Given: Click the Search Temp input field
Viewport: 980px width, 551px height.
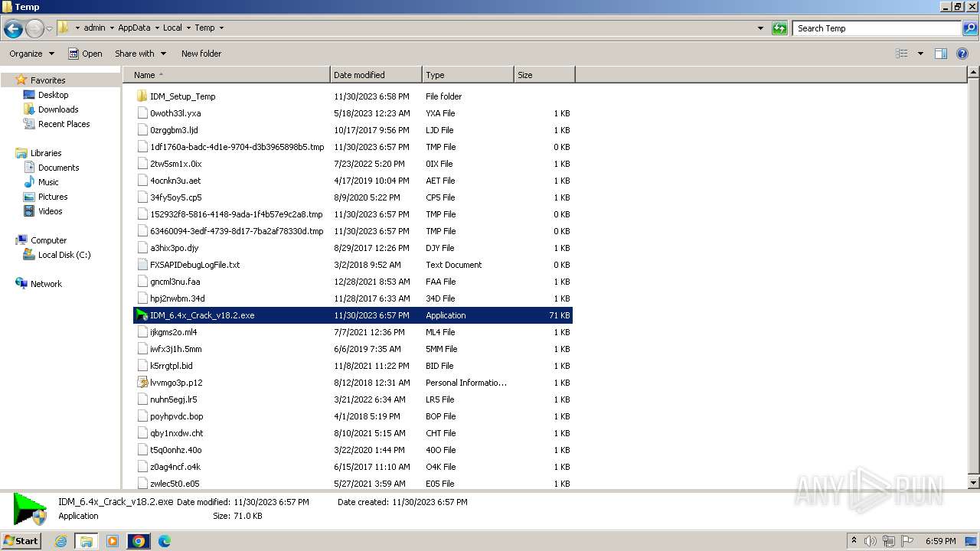Looking at the screenshot, I should pyautogui.click(x=877, y=28).
